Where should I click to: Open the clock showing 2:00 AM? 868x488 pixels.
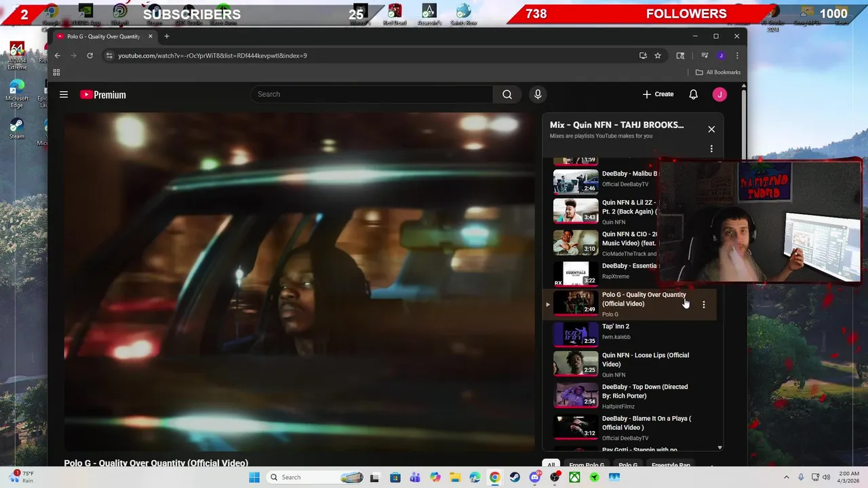click(848, 477)
